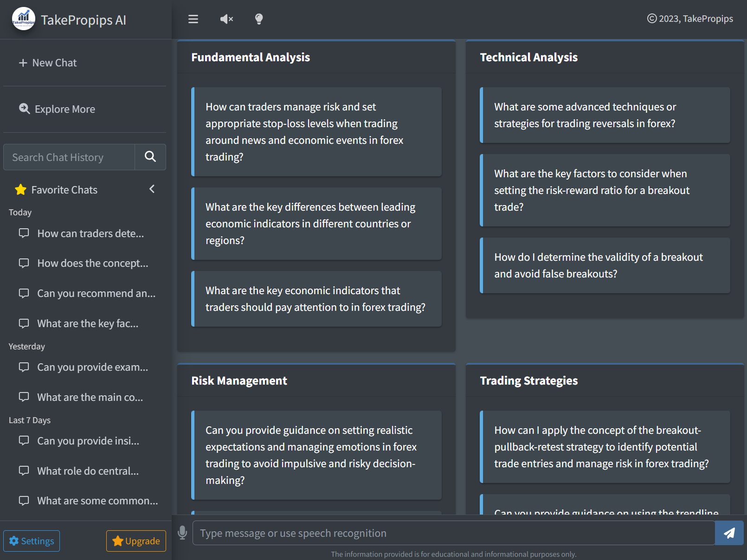The width and height of the screenshot is (747, 560).
Task: Toggle the light bulb theme icon
Action: (259, 19)
